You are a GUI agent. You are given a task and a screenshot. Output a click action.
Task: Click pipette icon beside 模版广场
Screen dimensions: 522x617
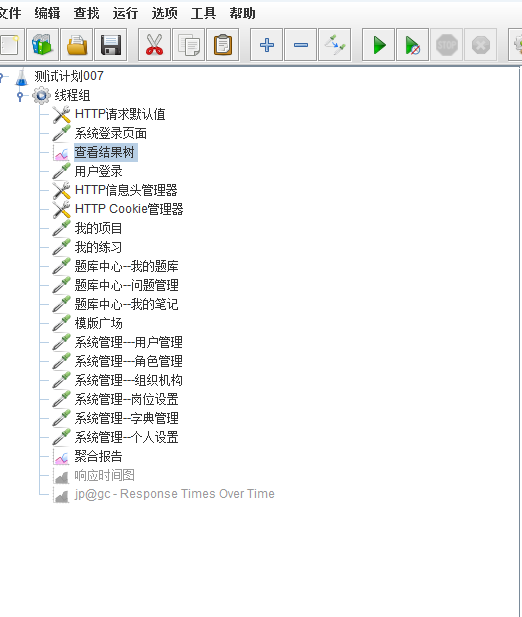62,323
